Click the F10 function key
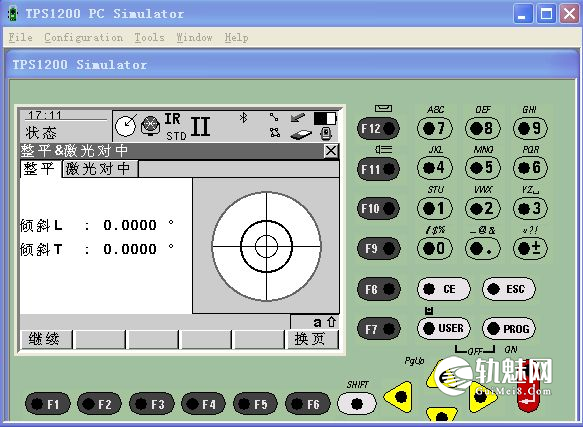This screenshot has width=583, height=427. click(378, 208)
